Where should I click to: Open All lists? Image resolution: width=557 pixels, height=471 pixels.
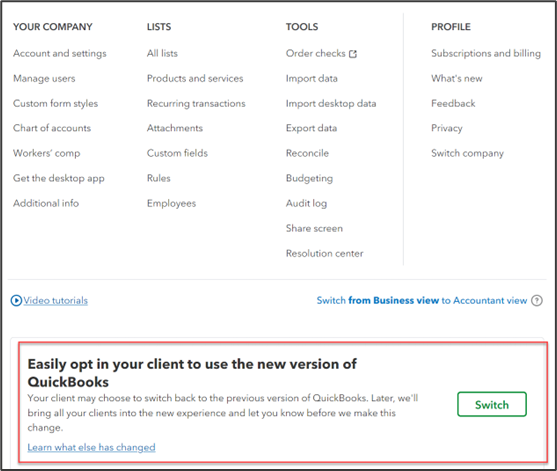162,53
